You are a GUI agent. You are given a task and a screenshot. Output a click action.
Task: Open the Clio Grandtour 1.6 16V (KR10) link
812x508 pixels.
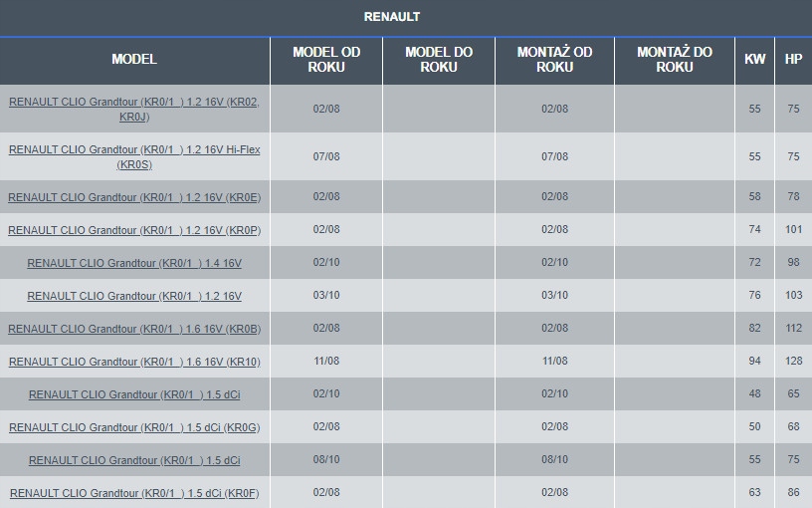pos(134,362)
